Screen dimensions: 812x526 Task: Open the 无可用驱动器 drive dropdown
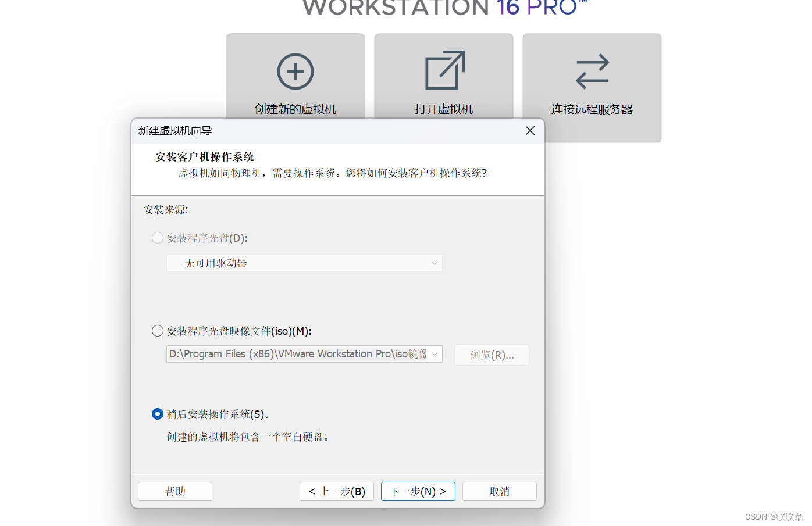304,263
